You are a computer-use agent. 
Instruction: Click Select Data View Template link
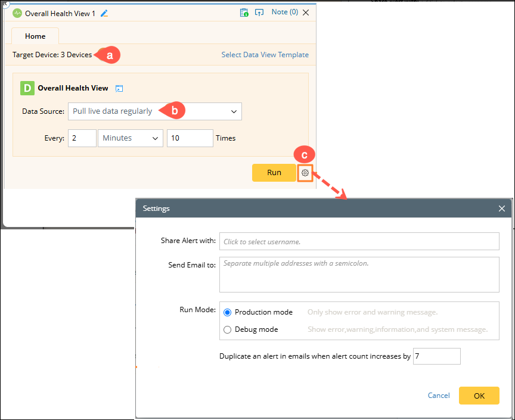[265, 55]
